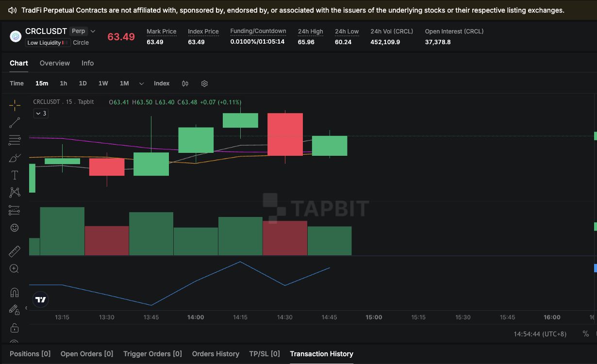Toggle lock all drawing tools
The height and width of the screenshot is (364, 597).
[15, 328]
